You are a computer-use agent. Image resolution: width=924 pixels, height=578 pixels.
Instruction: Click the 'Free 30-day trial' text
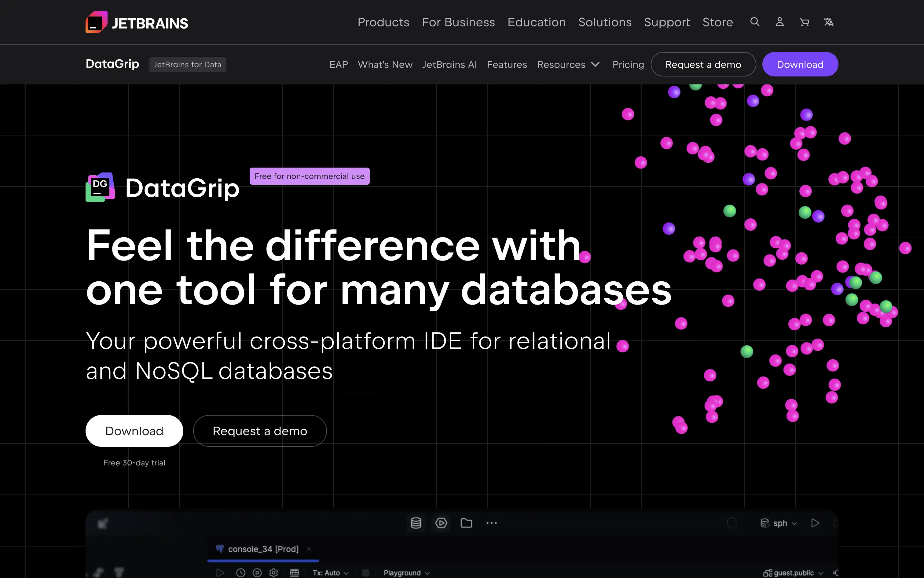[134, 462]
